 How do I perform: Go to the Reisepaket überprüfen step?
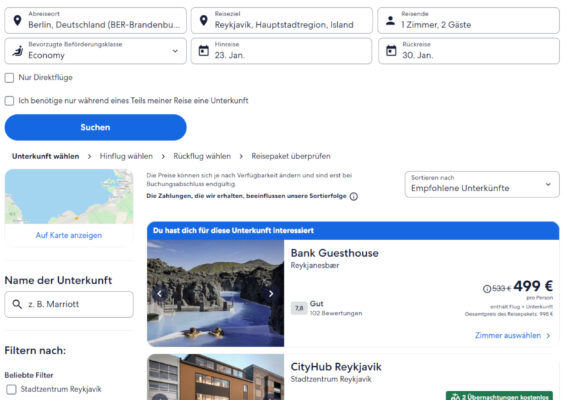click(x=291, y=156)
